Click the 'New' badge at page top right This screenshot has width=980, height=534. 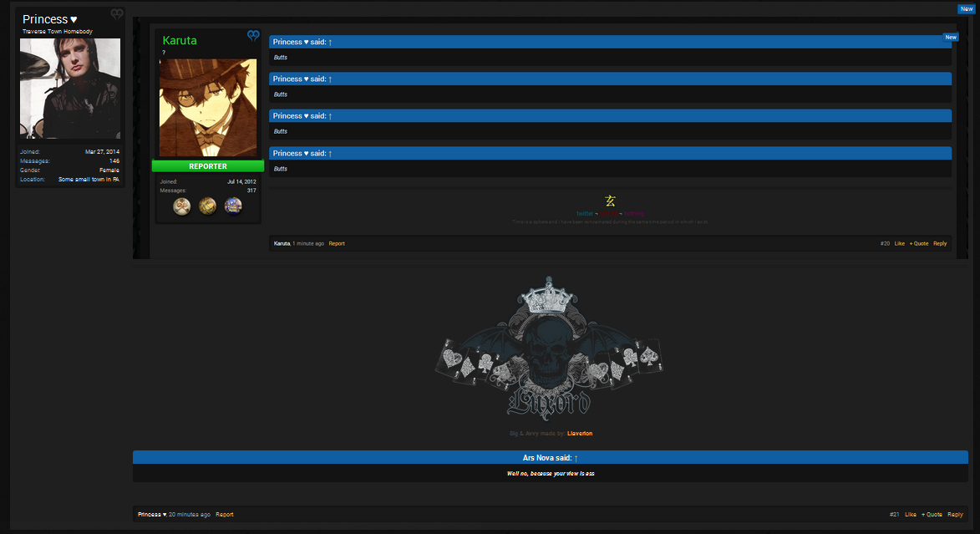pyautogui.click(x=967, y=8)
